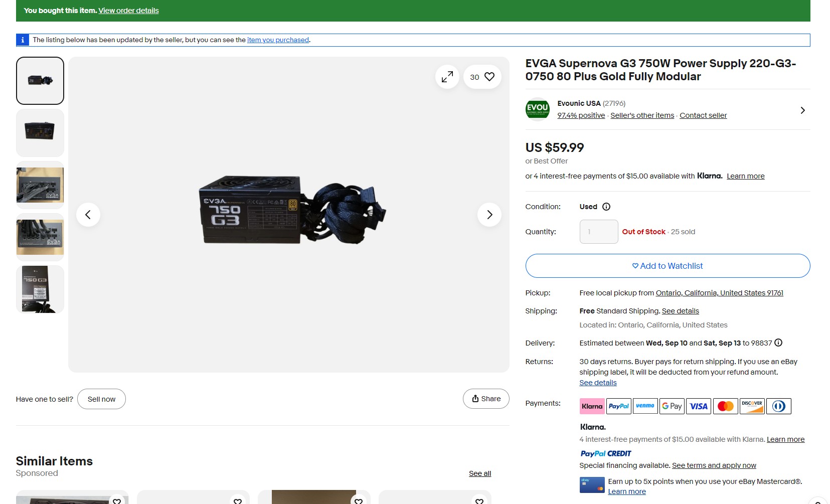Click the Google Pay payment icon
Viewport: 830px width, 504px height.
point(672,406)
